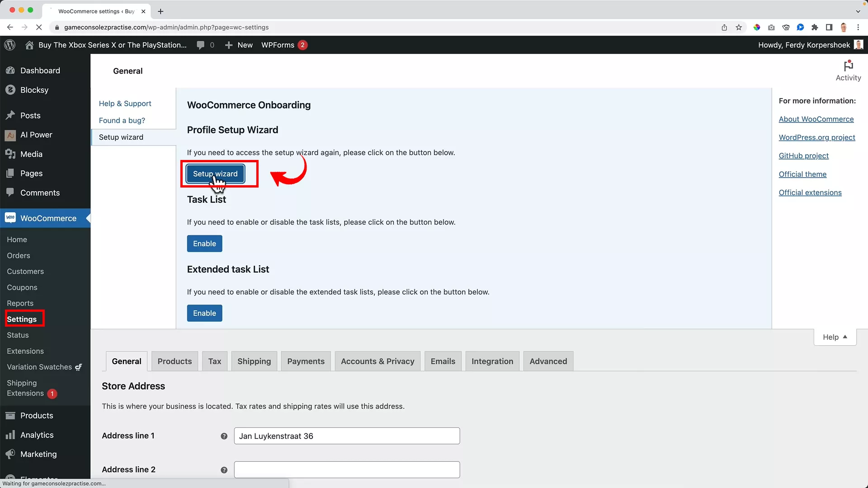Enable the Extended task List
Screen dimensions: 868x488
click(204, 313)
